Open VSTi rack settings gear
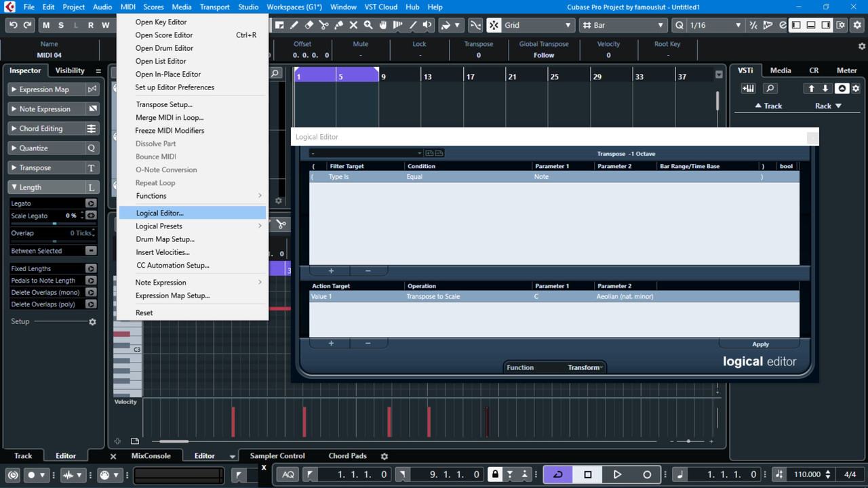The width and height of the screenshot is (868, 488). 856,88
